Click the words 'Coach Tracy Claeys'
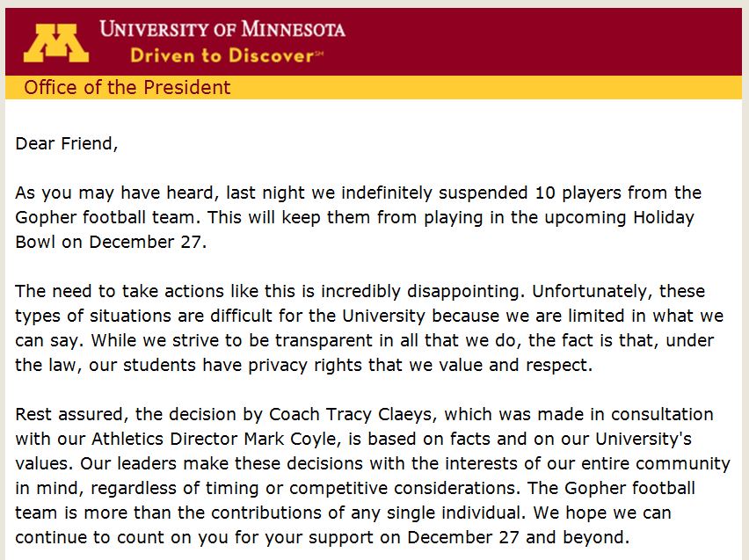The width and height of the screenshot is (749, 560). pyautogui.click(x=350, y=414)
